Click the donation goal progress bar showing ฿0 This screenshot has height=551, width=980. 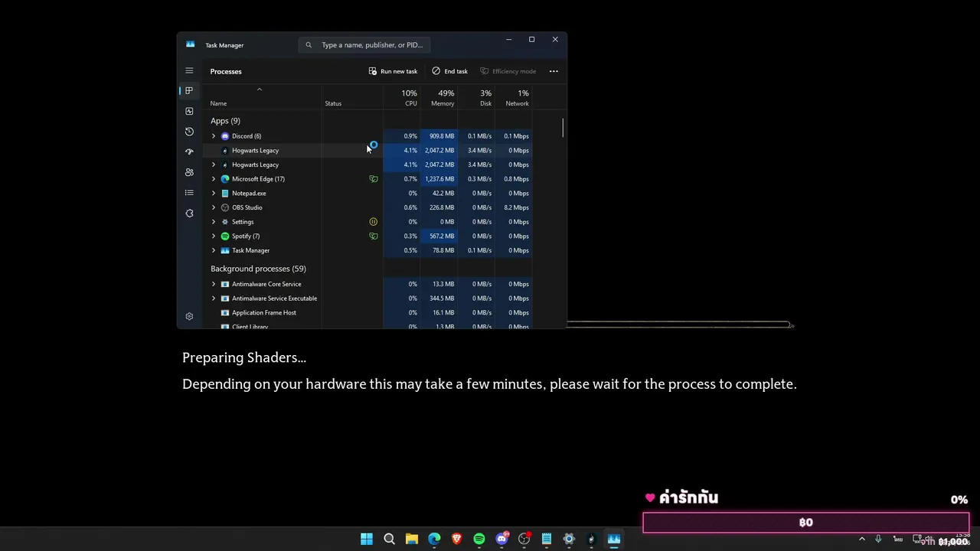(x=806, y=523)
